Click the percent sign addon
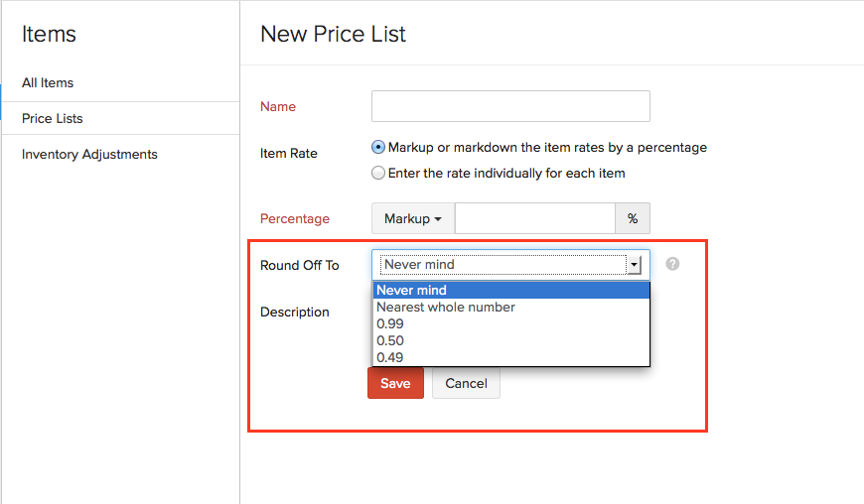The width and height of the screenshot is (864, 504). coord(633,218)
